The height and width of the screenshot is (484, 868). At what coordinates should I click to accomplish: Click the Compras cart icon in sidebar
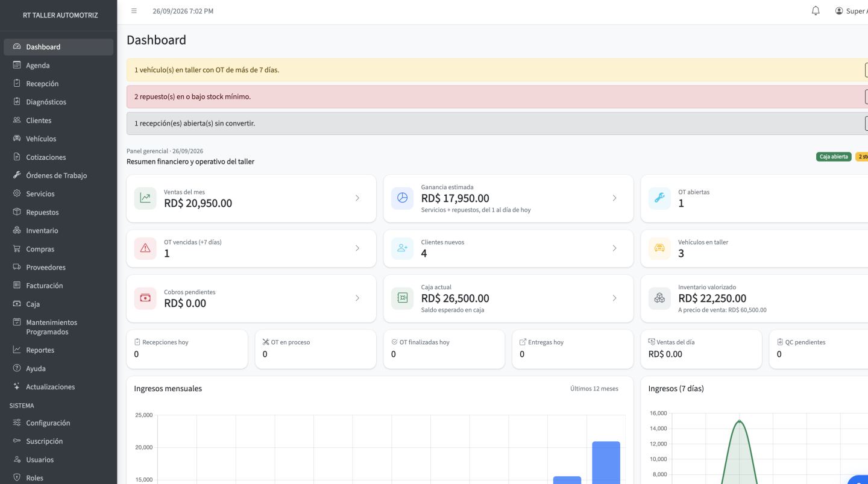(17, 249)
